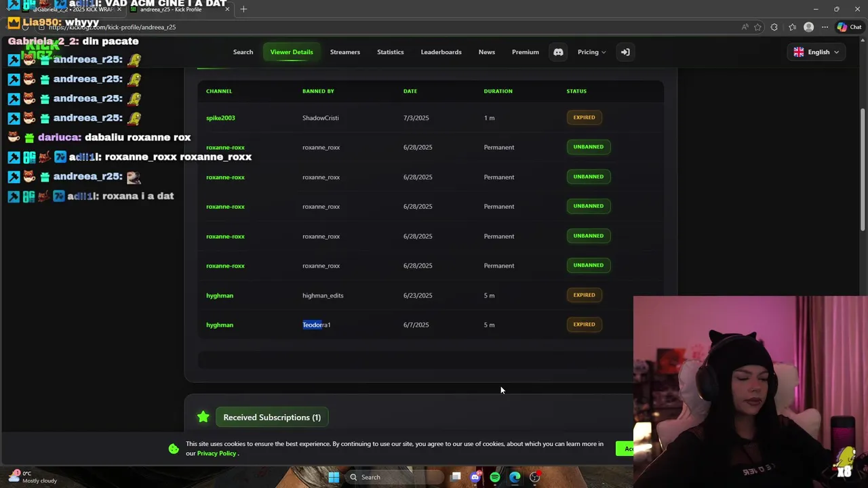Open the Statistics nav item
Screen dimensions: 868x488
(390, 52)
